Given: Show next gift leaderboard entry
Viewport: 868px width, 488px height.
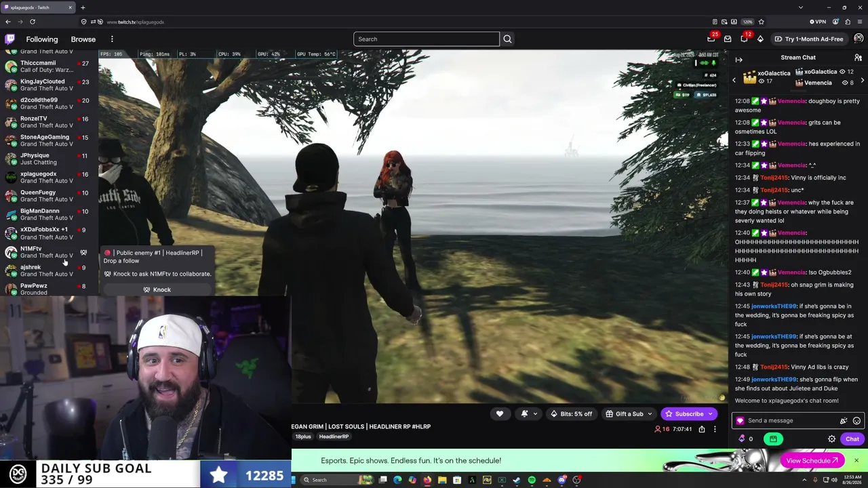Looking at the screenshot, I should coord(863,80).
